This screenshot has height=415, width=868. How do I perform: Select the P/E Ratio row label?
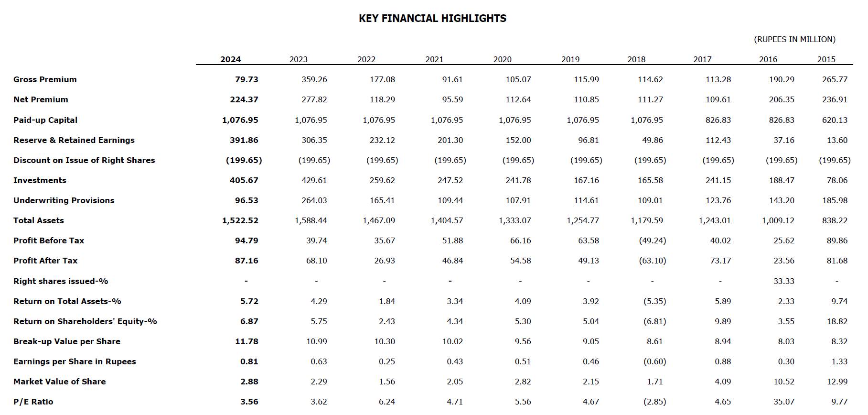click(x=33, y=402)
